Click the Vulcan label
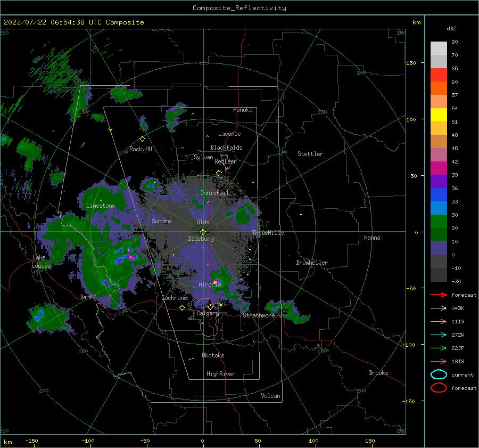Screen dimensions: 479x448 [270, 396]
